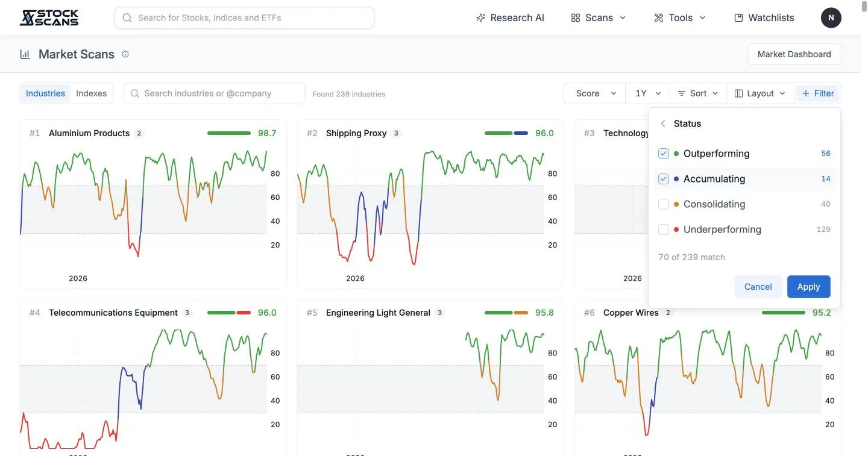
Task: Go back using the Status panel arrow
Action: pyautogui.click(x=663, y=123)
